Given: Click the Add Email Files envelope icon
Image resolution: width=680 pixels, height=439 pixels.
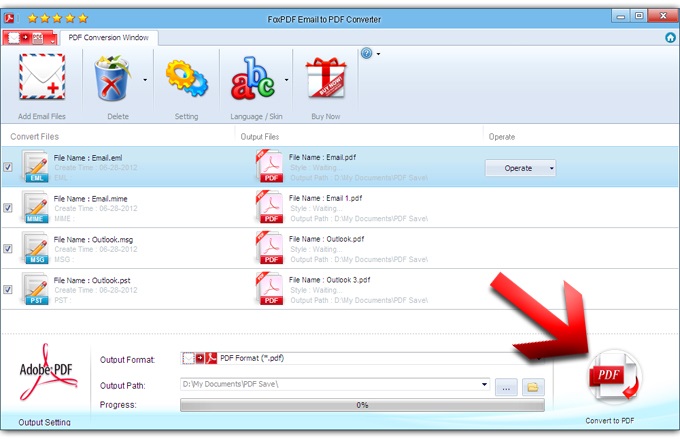Looking at the screenshot, I should [42, 76].
